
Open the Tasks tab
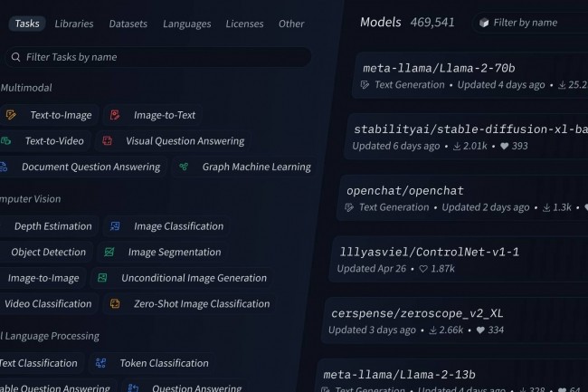coord(27,24)
